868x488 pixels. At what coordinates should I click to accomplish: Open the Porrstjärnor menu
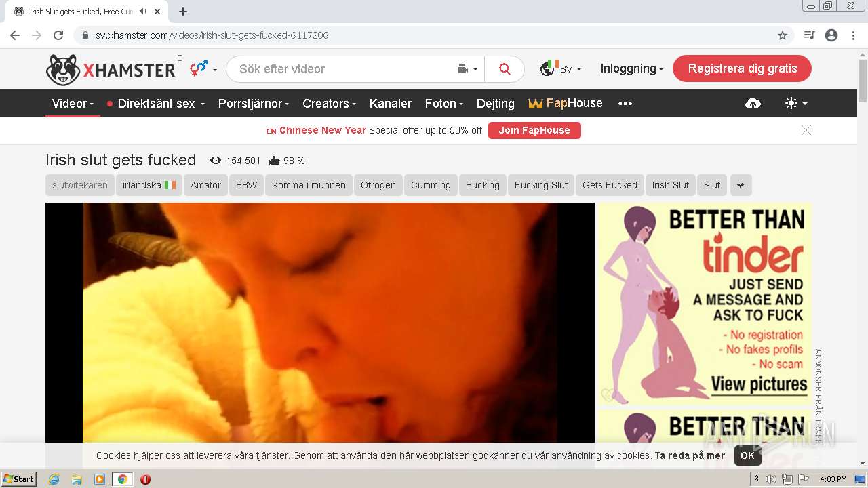coord(254,103)
